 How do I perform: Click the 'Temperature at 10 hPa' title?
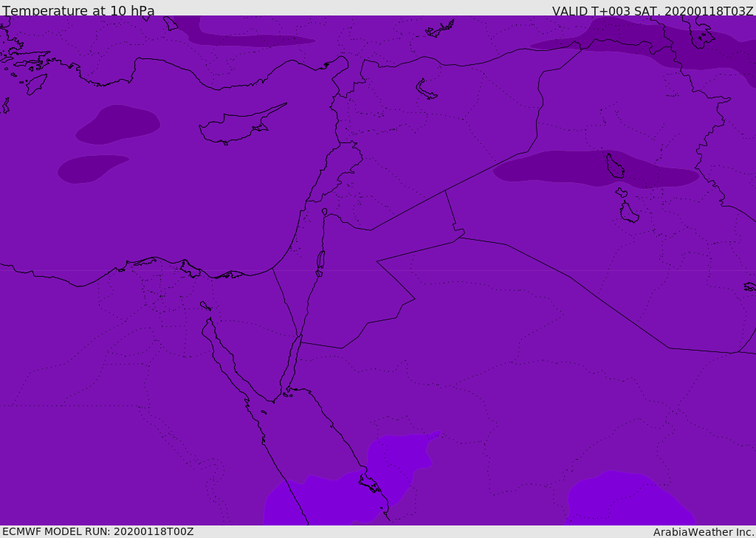(x=78, y=10)
